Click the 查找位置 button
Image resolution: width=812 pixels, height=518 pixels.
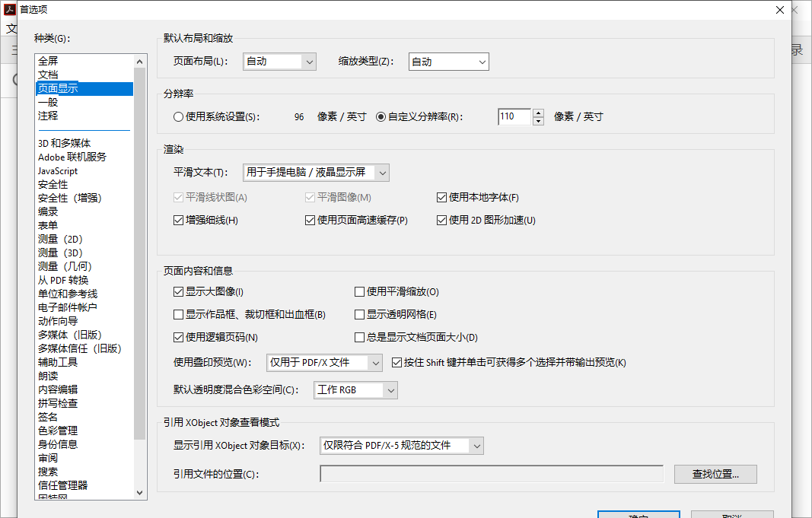715,474
